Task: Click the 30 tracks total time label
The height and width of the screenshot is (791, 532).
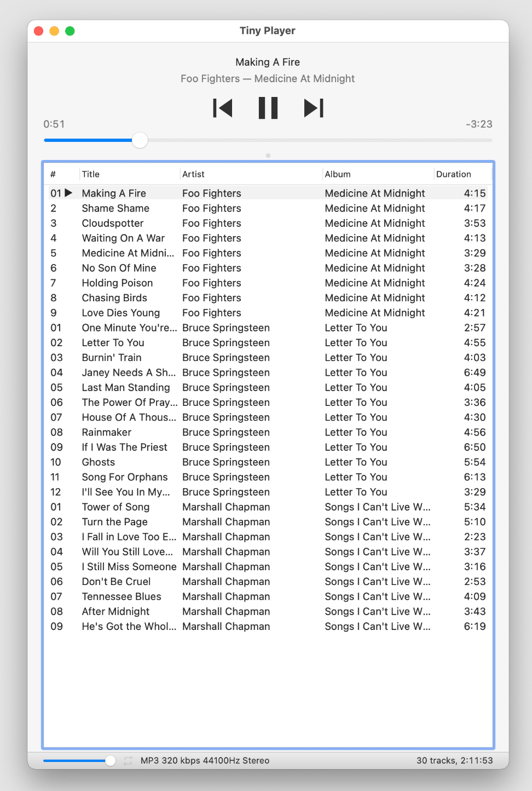Action: (454, 760)
